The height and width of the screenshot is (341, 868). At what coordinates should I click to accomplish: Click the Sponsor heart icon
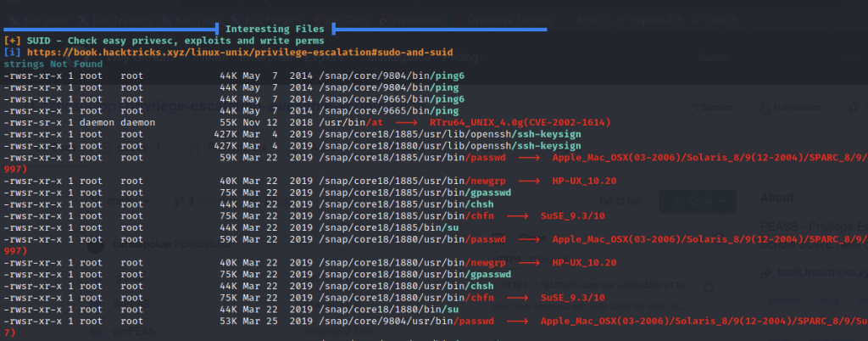point(693,109)
